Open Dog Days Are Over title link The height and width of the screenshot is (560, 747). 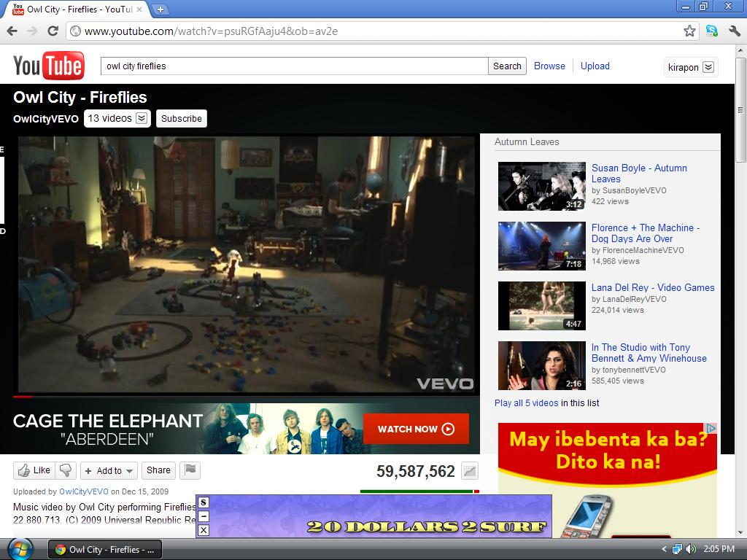[x=645, y=233]
